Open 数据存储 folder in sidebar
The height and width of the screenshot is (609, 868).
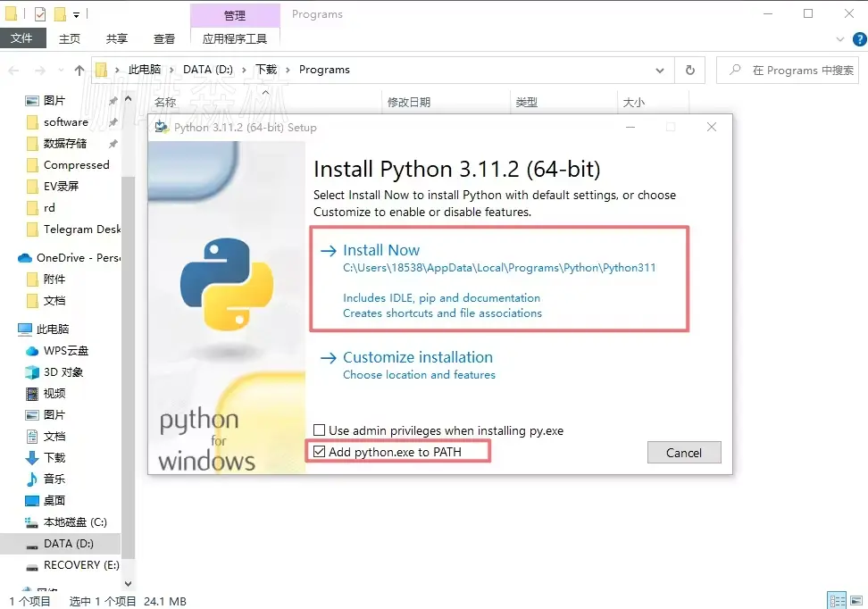click(65, 144)
